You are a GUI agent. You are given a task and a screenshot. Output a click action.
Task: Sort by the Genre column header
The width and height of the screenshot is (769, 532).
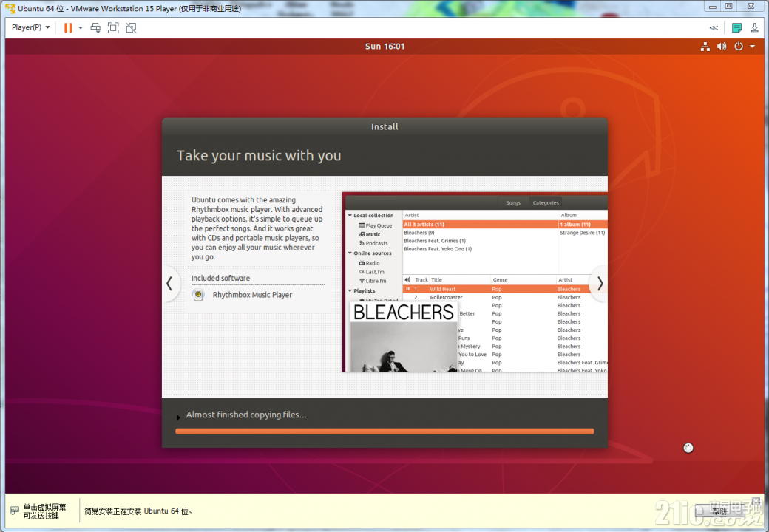[501, 280]
